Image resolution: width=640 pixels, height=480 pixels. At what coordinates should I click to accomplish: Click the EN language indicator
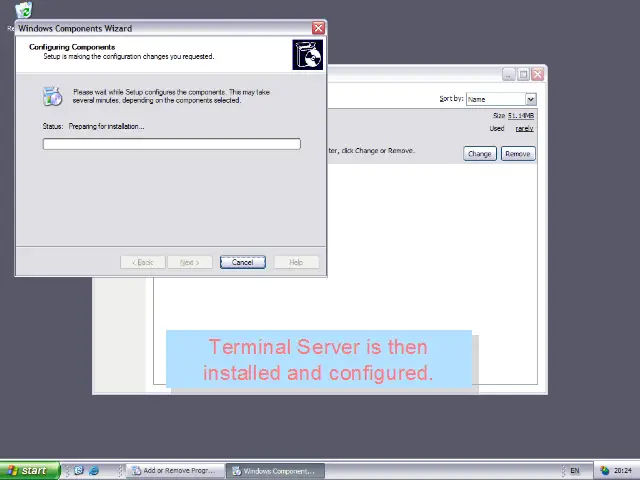(575, 471)
